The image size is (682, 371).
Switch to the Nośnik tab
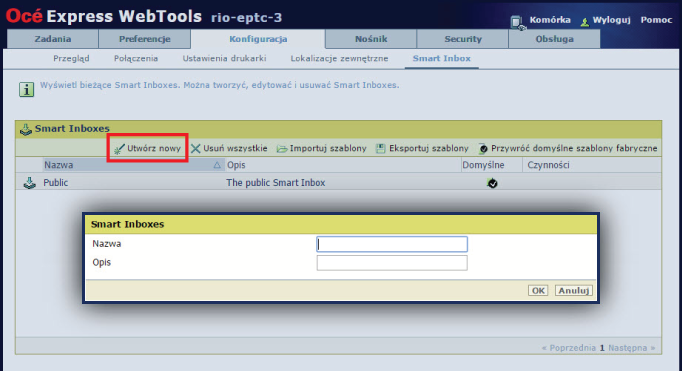371,39
